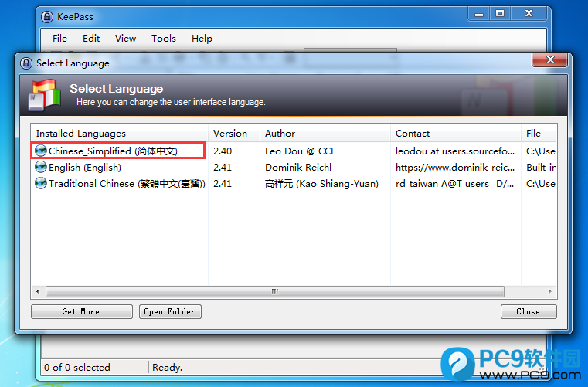
Task: Click the '0 of 0 selected' status text
Action: 76,367
